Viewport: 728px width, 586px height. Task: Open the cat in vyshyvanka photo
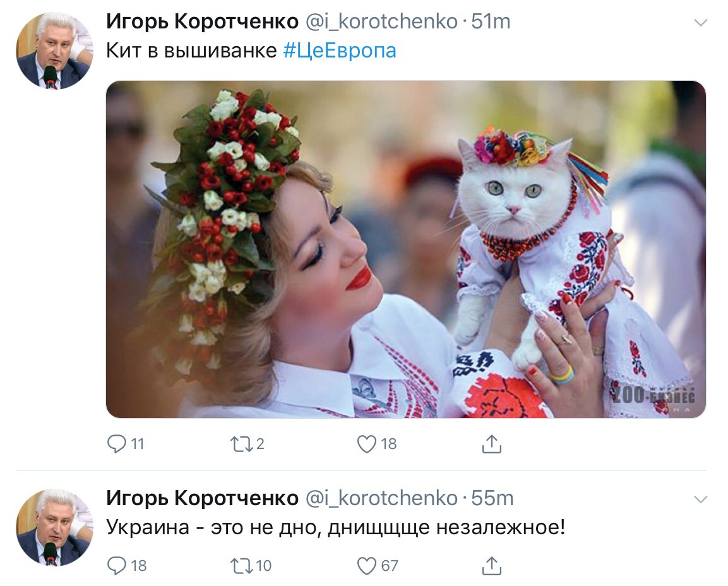coord(406,249)
